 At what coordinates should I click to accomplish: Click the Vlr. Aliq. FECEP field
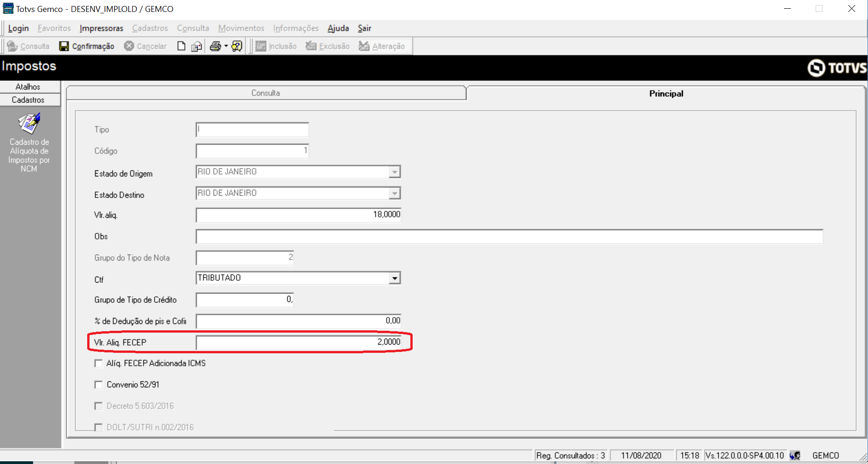[298, 342]
